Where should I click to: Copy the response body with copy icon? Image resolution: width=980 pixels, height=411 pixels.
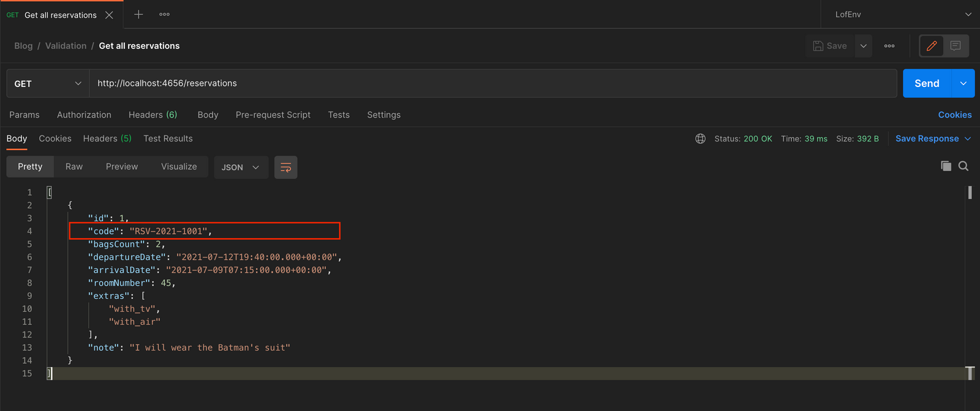tap(946, 166)
